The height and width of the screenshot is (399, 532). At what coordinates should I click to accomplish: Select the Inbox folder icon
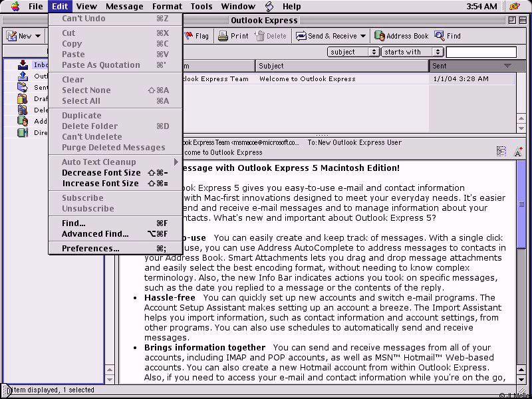(23, 65)
